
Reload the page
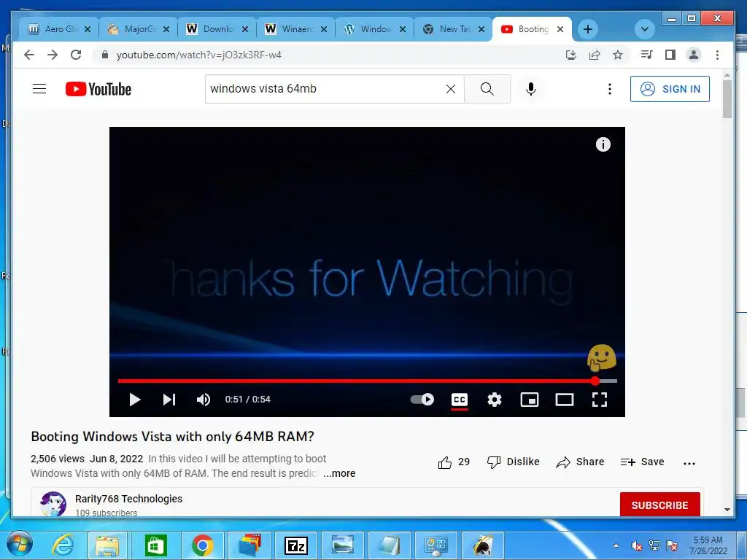pos(76,55)
